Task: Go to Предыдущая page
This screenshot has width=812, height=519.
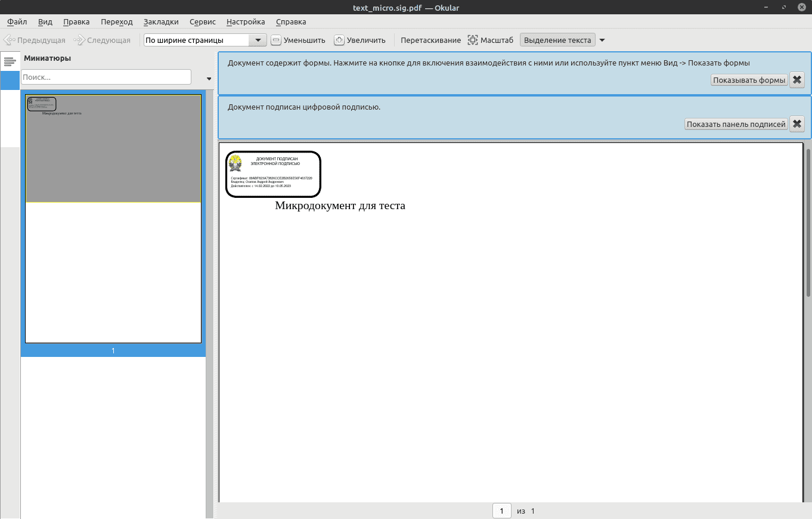Action: (x=35, y=40)
